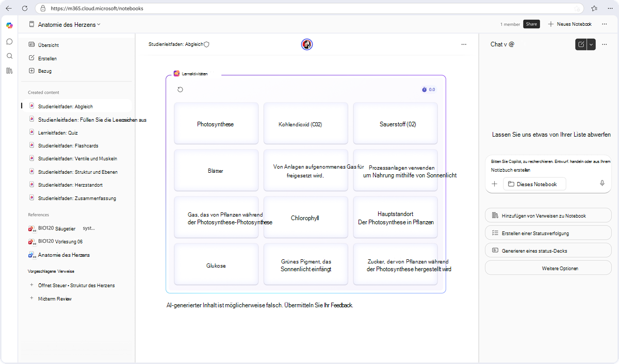Open the browser more options menu
Viewport: 619px width, 364px height.
coord(609,8)
